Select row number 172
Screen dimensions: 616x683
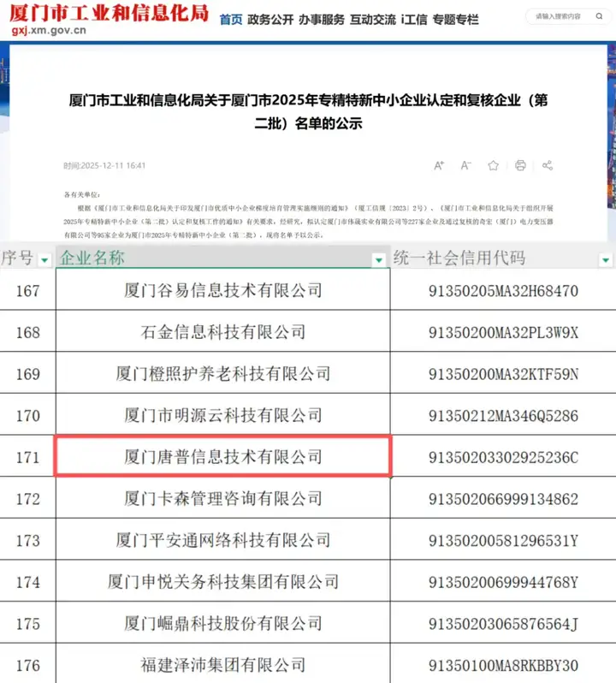coord(28,499)
